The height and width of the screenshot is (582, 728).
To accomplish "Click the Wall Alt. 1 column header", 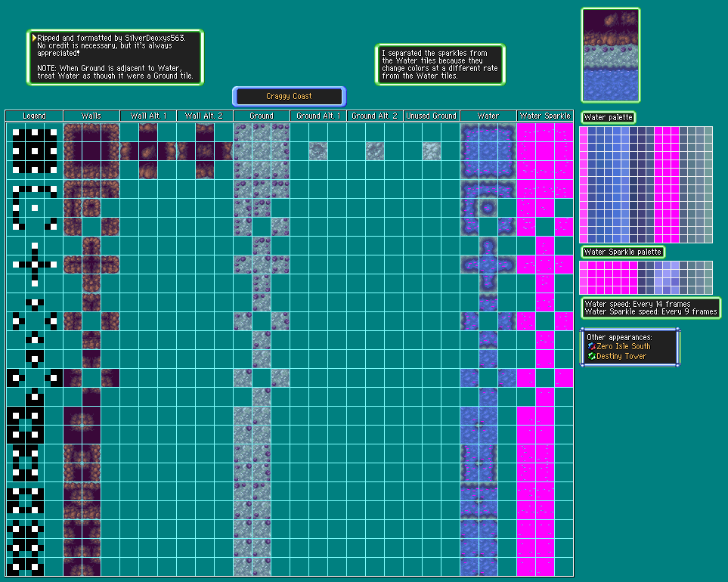I will (148, 116).
